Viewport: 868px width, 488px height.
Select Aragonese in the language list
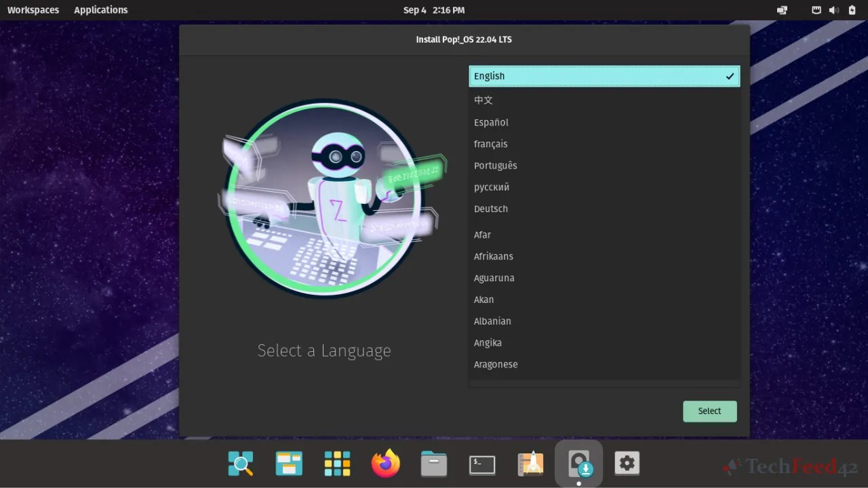pos(604,365)
